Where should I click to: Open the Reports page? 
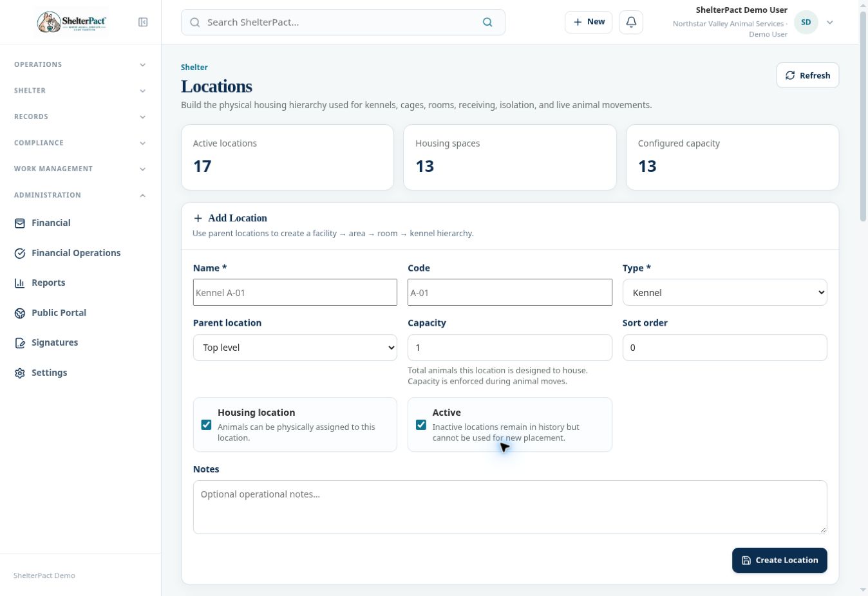coord(80,283)
